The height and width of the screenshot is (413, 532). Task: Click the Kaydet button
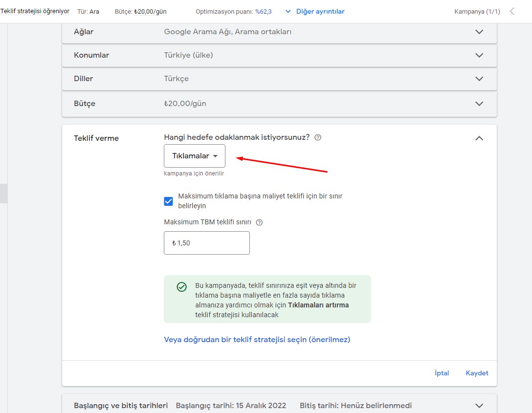point(477,373)
